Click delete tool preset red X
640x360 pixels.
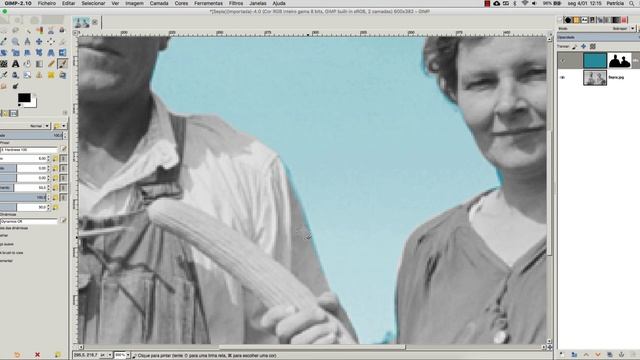(37, 355)
